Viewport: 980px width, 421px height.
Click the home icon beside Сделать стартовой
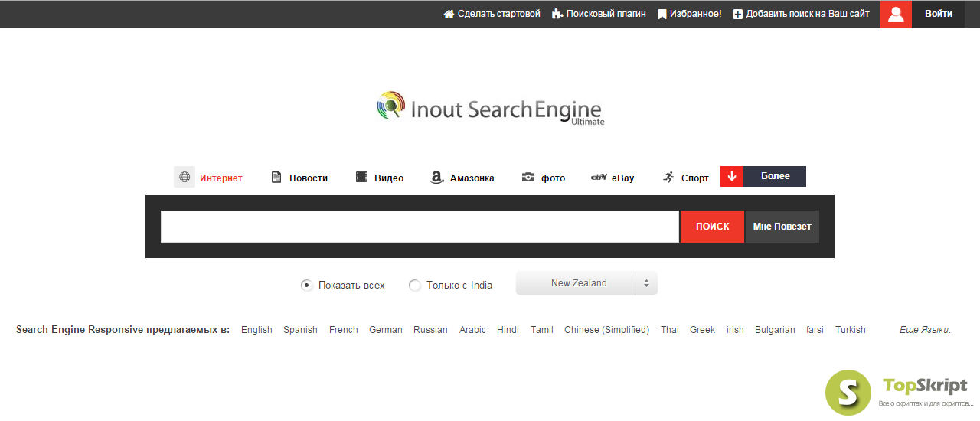click(449, 14)
